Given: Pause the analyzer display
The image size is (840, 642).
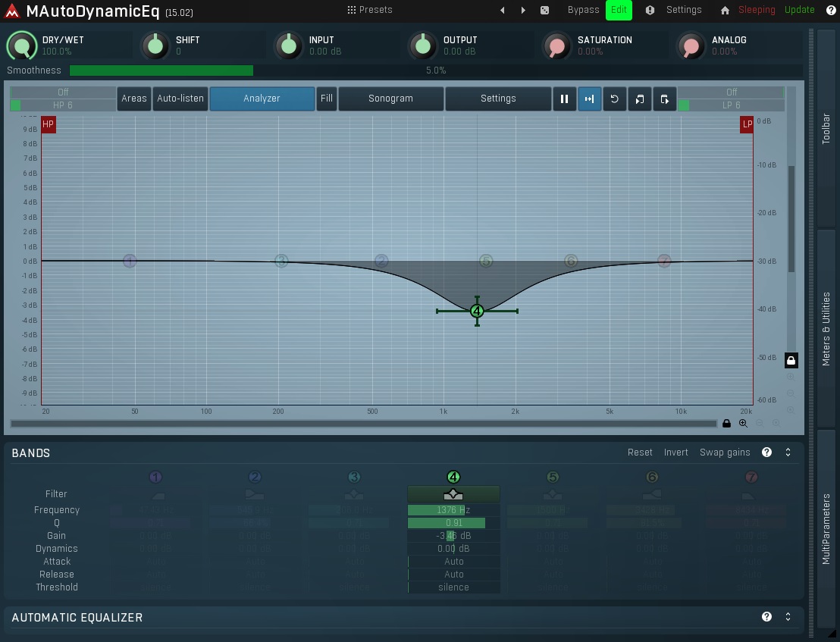Looking at the screenshot, I should click(x=565, y=99).
